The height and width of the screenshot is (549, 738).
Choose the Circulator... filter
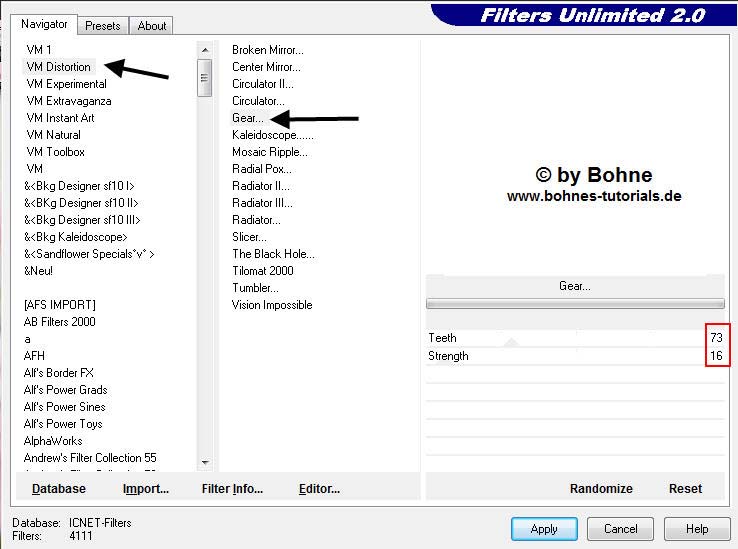point(258,101)
